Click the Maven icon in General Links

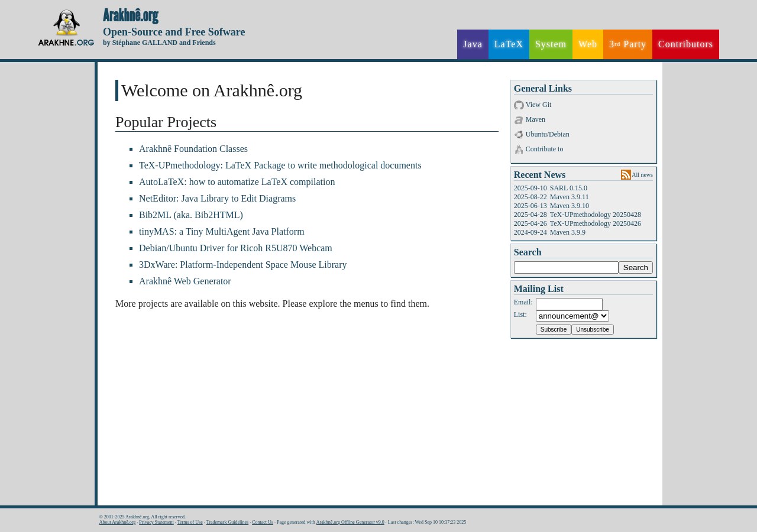[519, 120]
